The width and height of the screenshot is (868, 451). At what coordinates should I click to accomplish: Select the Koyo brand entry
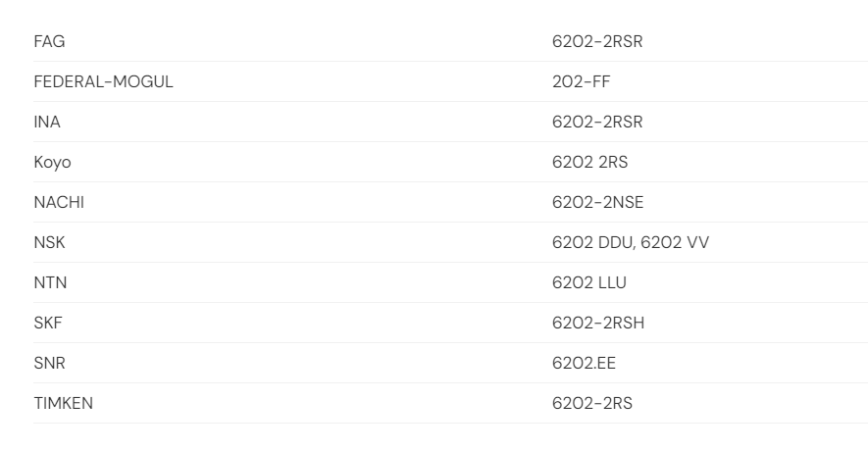[52, 162]
